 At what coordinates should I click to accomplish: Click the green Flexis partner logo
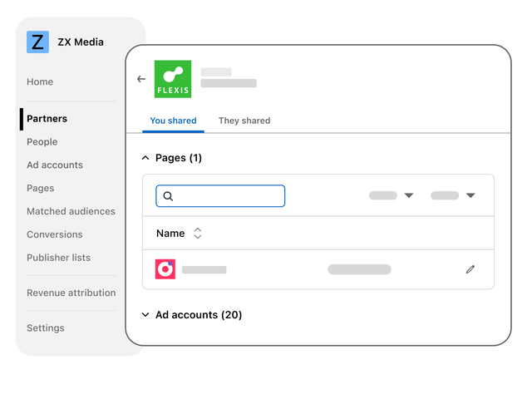pyautogui.click(x=173, y=79)
